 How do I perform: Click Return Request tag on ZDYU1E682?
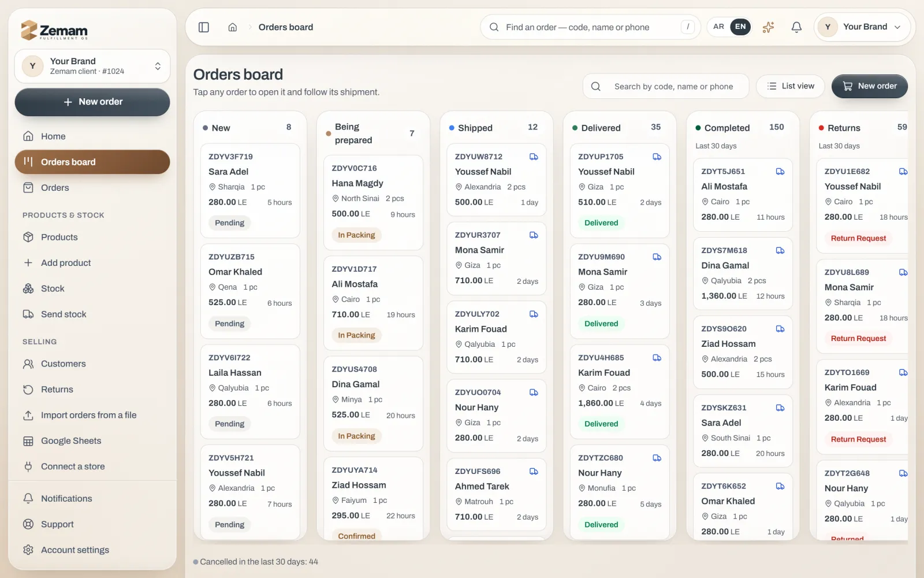click(x=858, y=238)
